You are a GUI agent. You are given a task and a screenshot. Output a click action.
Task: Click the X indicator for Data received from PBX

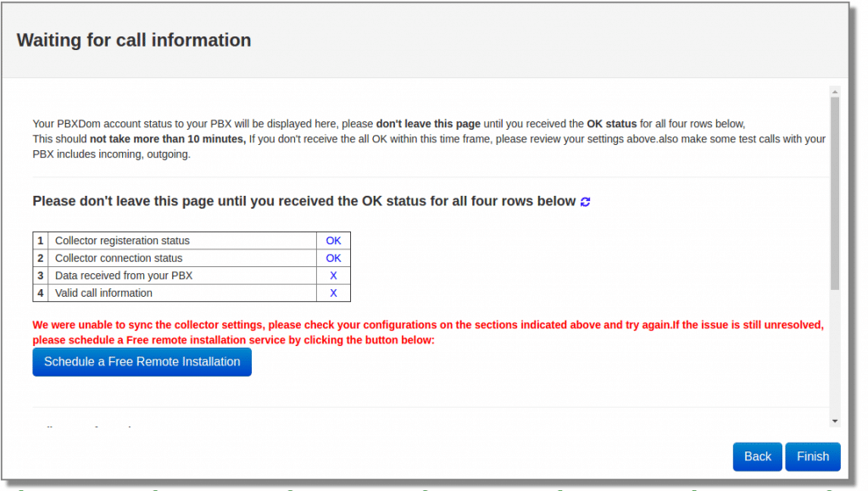(333, 276)
